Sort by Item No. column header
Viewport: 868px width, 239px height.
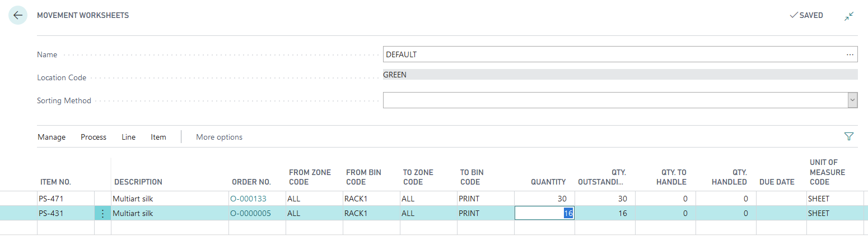click(55, 182)
